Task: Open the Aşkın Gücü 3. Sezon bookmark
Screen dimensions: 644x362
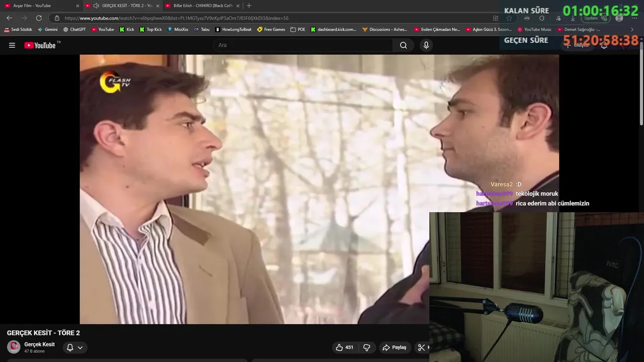Action: (x=489, y=30)
